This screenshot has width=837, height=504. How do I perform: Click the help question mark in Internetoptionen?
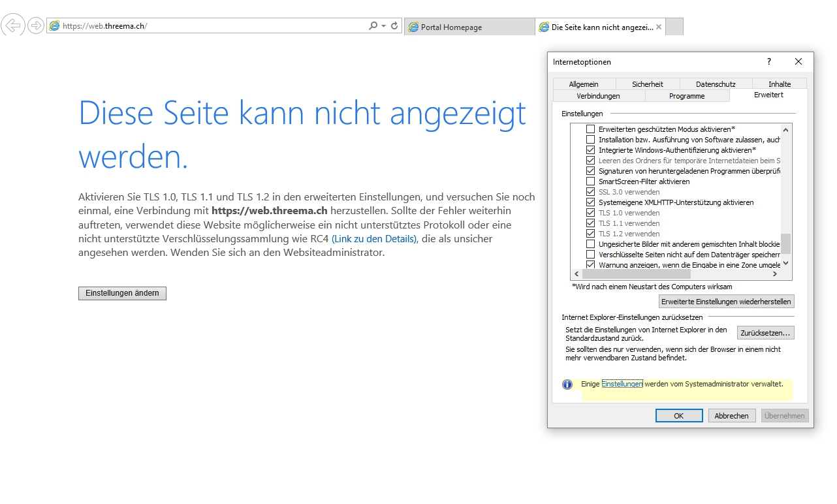coord(769,61)
